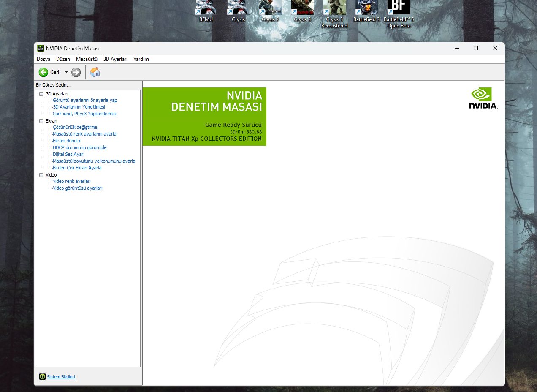
Task: Select Birden Çok Ekran Ayarla
Action: pos(77,168)
